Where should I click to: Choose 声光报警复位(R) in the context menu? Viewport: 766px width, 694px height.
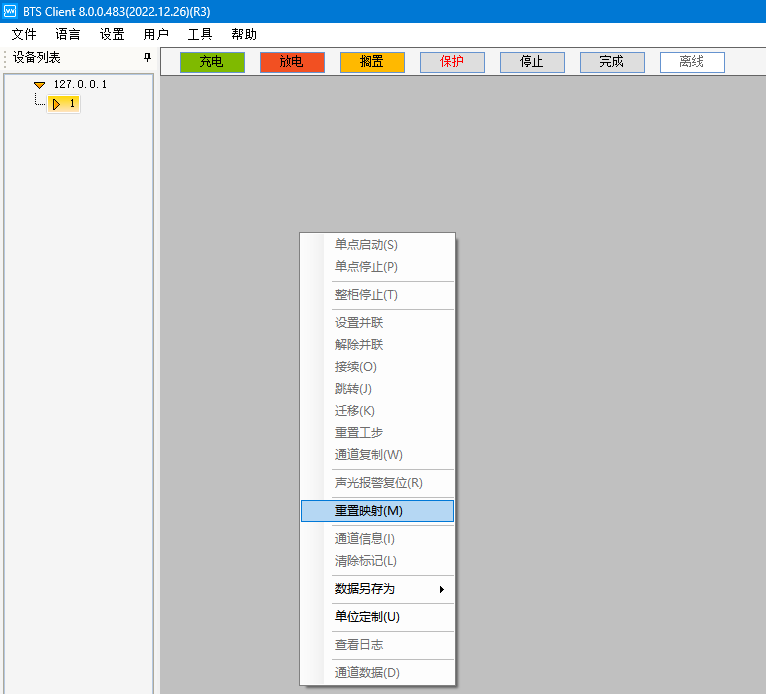click(x=377, y=483)
